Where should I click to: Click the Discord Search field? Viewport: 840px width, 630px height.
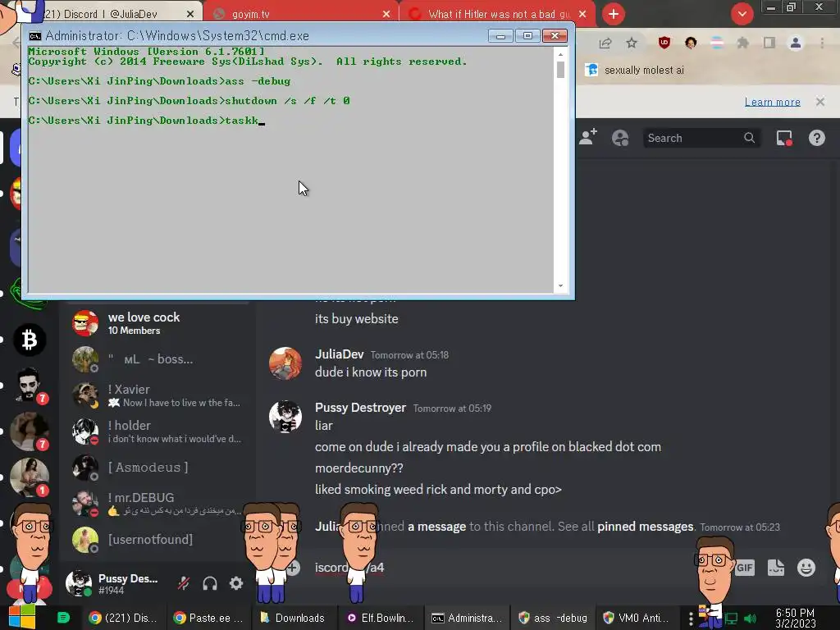[x=701, y=138]
